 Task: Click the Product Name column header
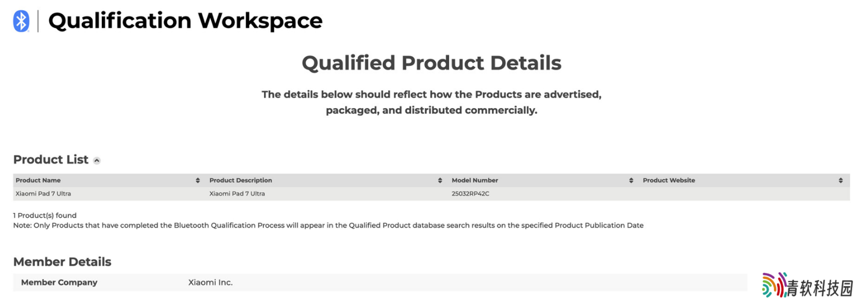tap(38, 180)
